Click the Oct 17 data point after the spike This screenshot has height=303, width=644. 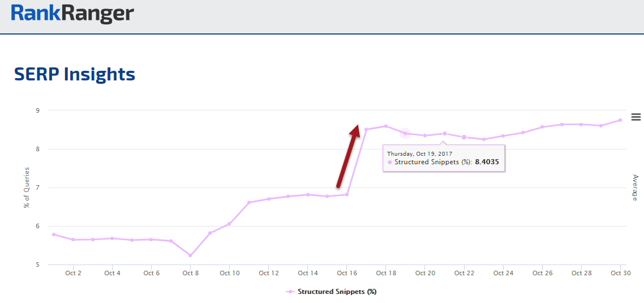(x=366, y=129)
